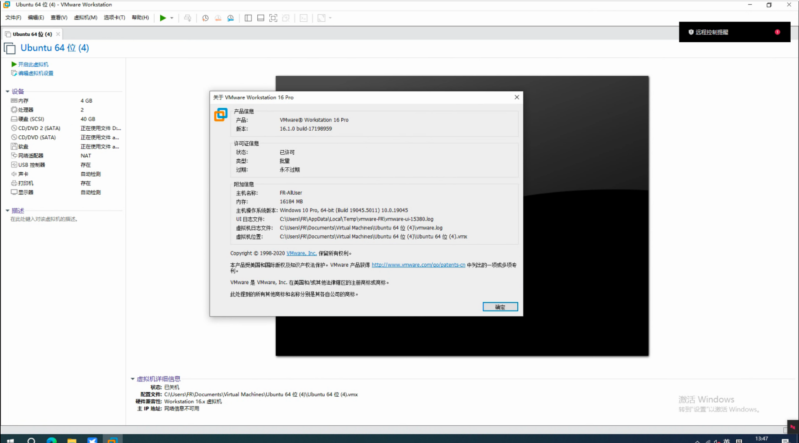Select the 声卡 sound card device row
This screenshot has width=799, height=443.
tap(65, 174)
